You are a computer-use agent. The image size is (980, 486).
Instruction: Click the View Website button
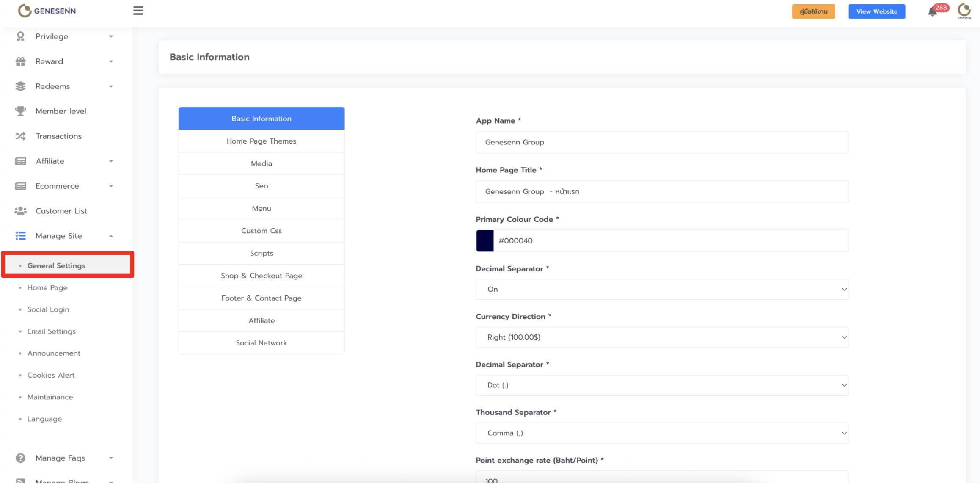click(876, 11)
